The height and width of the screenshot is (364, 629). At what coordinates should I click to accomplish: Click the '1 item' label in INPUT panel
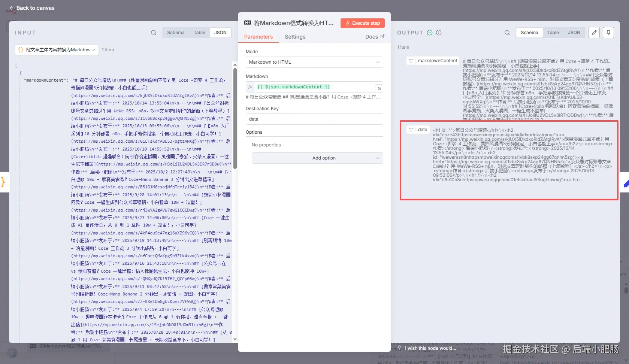tap(108, 50)
